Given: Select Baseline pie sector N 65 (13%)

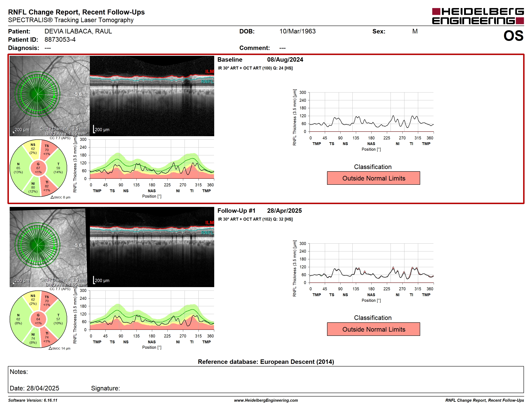Looking at the screenshot, I should (18, 168).
